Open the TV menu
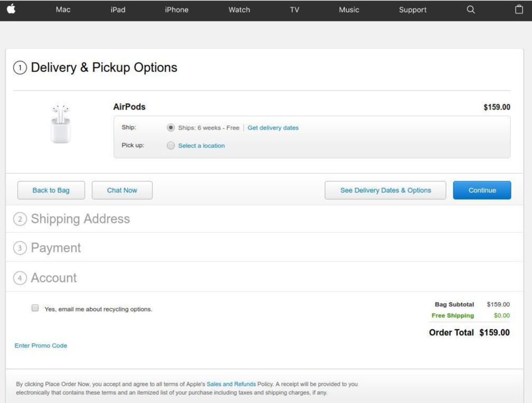 coord(295,10)
